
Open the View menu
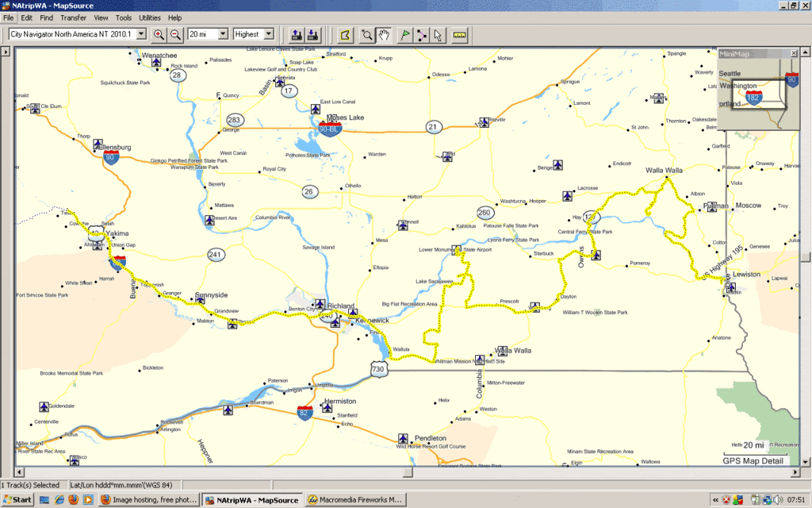click(x=101, y=17)
